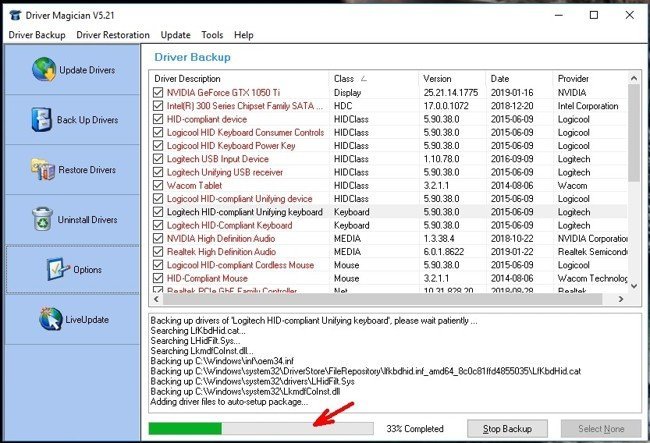The width and height of the screenshot is (650, 443).
Task: Click the Back Up Drivers cabinet icon
Action: 41,119
